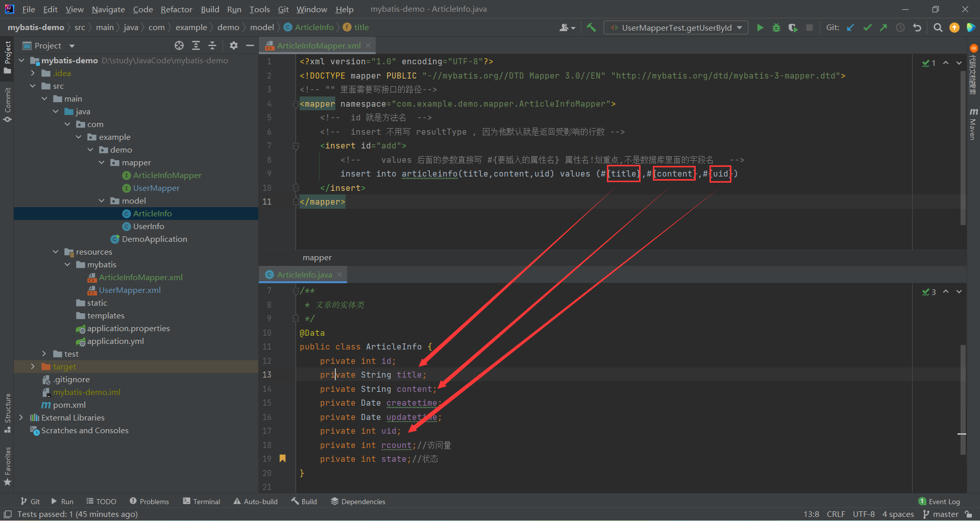
Task: Open Structure tool window
Action: point(7,413)
